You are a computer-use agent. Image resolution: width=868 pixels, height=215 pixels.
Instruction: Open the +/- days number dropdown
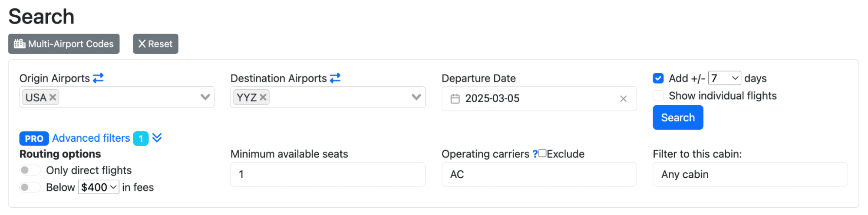tap(724, 78)
